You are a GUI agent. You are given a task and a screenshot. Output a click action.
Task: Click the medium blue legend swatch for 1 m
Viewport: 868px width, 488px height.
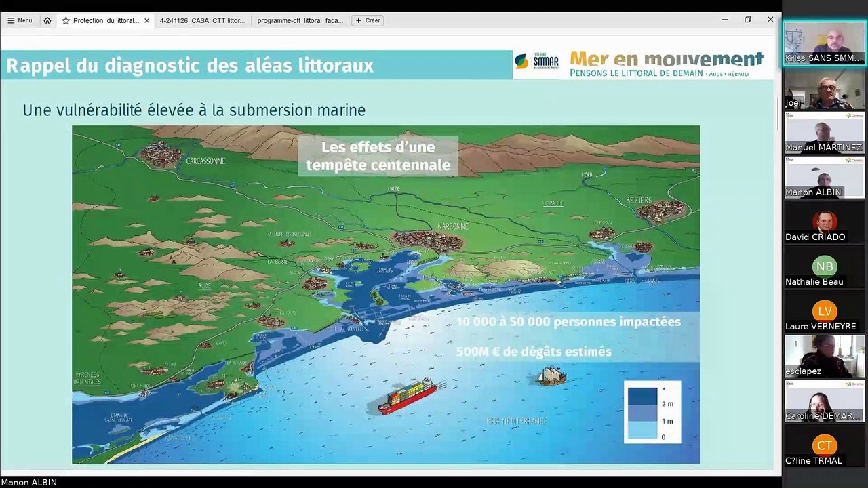pyautogui.click(x=642, y=413)
